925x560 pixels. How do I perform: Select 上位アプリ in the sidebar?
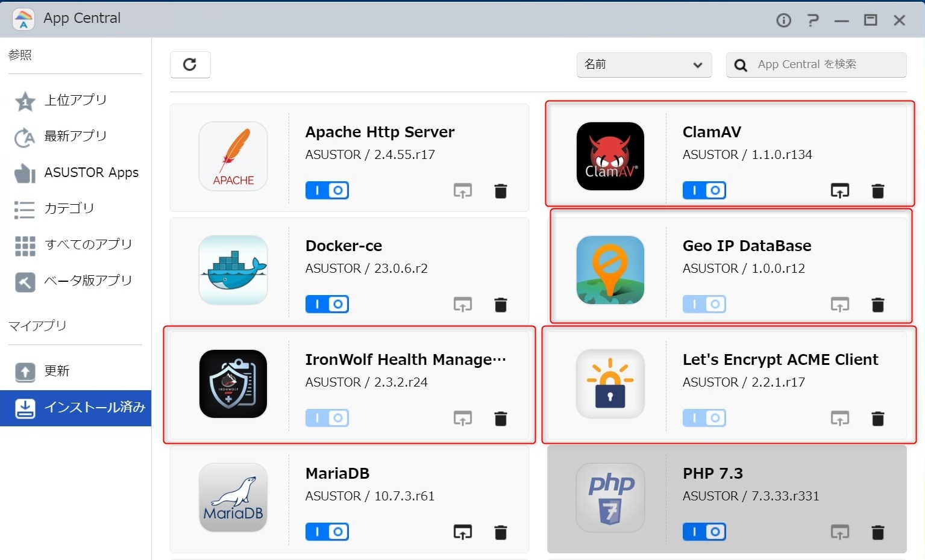[75, 101]
